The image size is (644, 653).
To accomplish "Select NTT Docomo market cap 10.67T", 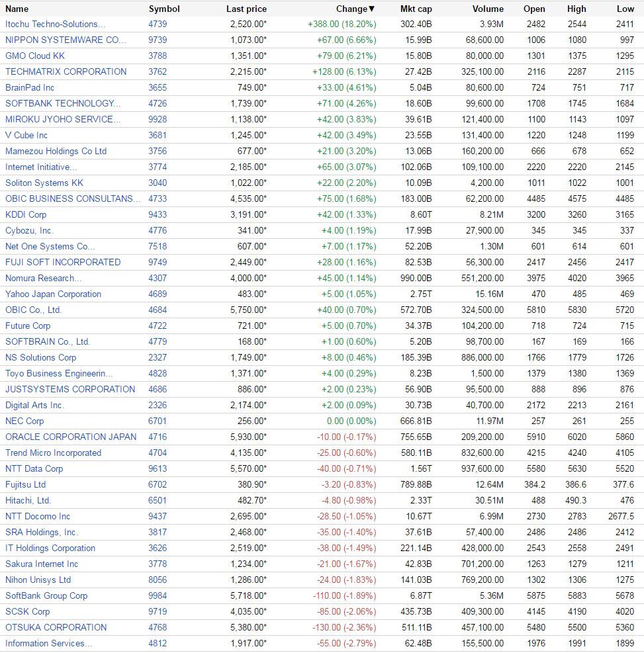I will 419,517.
